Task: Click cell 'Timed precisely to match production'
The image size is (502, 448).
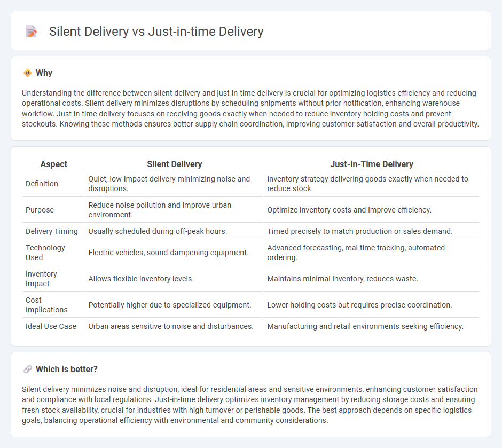Action: pyautogui.click(x=372, y=231)
